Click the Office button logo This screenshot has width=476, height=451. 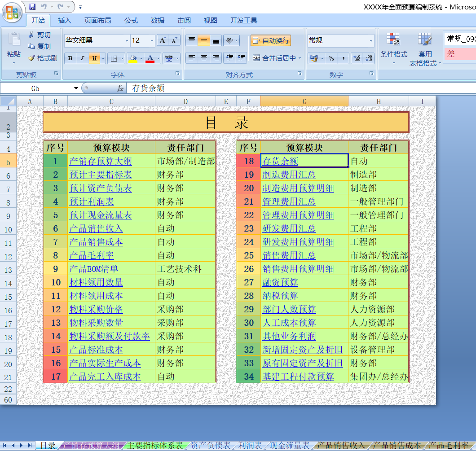coord(12,13)
